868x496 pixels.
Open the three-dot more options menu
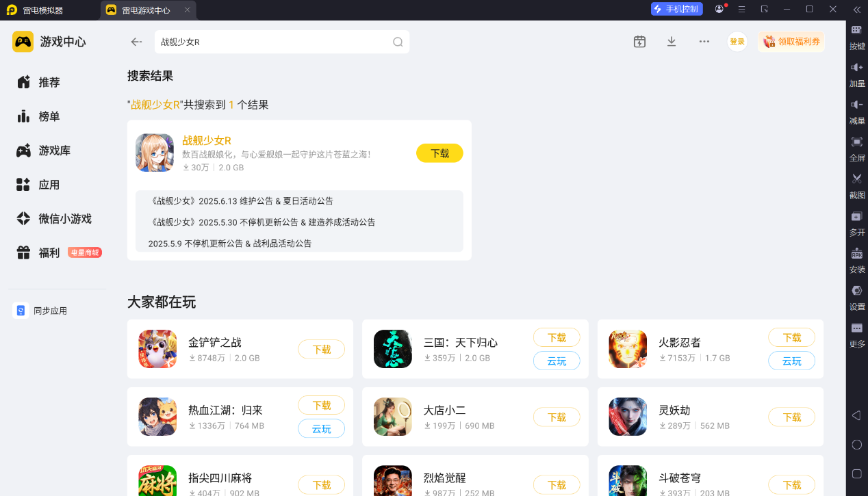pyautogui.click(x=704, y=42)
